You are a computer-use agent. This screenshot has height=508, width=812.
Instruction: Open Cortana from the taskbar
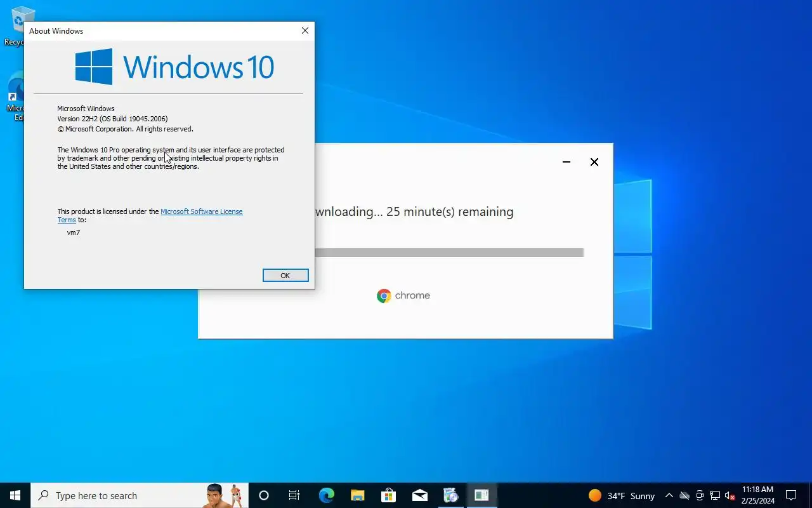point(264,495)
